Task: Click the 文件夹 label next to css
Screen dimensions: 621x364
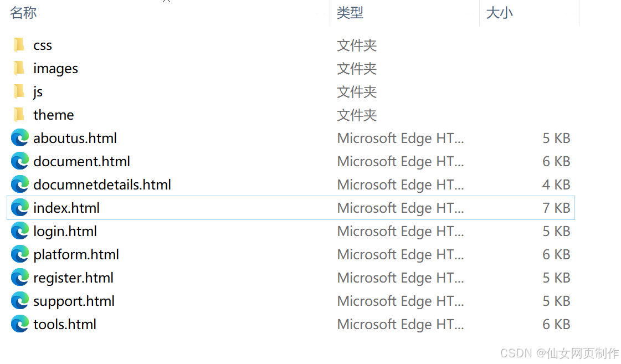Action: pos(357,45)
